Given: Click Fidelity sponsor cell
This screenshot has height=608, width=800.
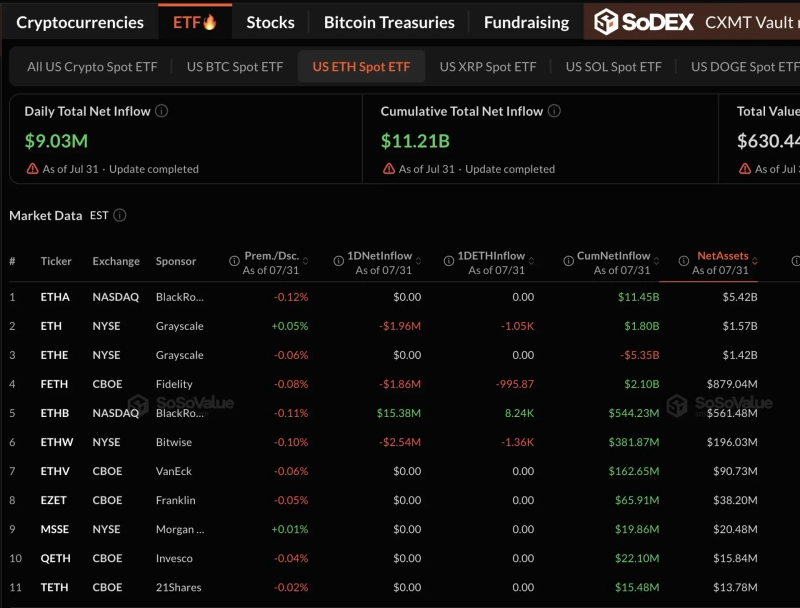Looking at the screenshot, I should click(x=174, y=384).
